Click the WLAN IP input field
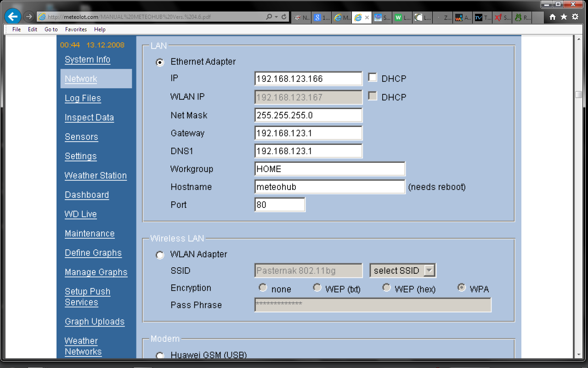588x368 pixels. pyautogui.click(x=308, y=97)
